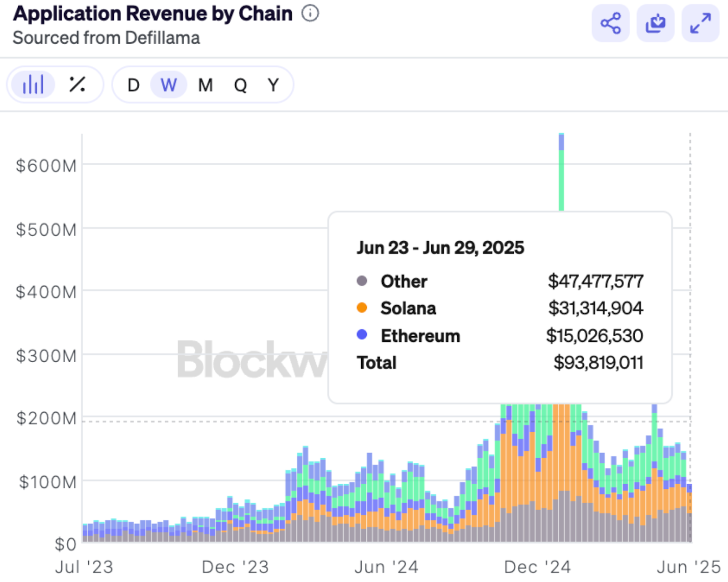Click the Ethereum value $15,026,530
The image size is (728, 582).
click(595, 336)
